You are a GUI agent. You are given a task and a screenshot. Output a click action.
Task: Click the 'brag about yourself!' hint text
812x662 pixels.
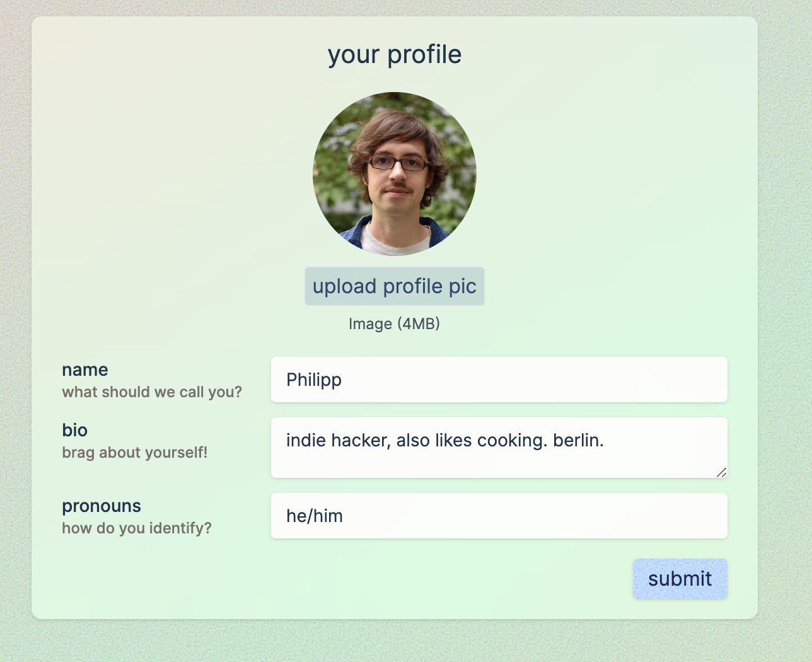[x=135, y=453]
